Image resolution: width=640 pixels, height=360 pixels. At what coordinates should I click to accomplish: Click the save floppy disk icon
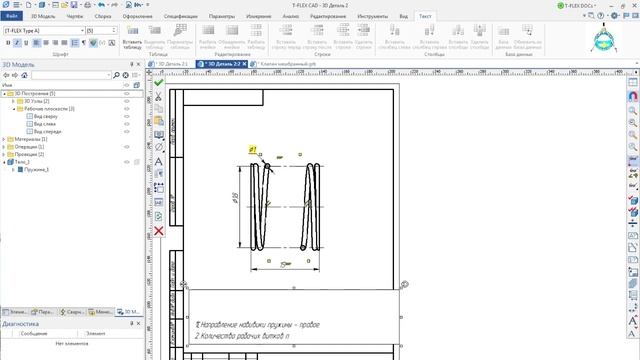tap(74, 5)
